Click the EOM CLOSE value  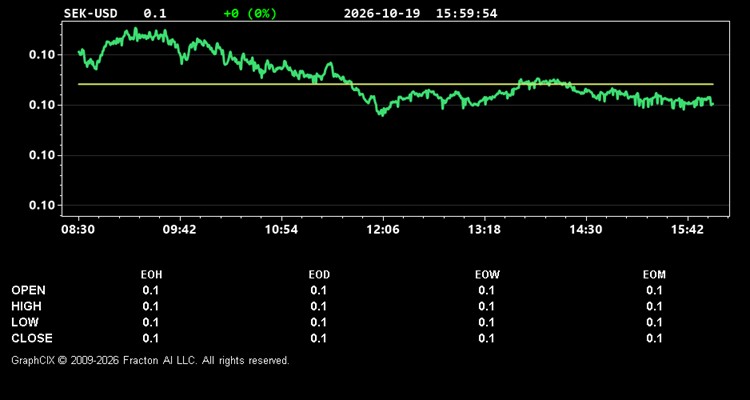[654, 338]
